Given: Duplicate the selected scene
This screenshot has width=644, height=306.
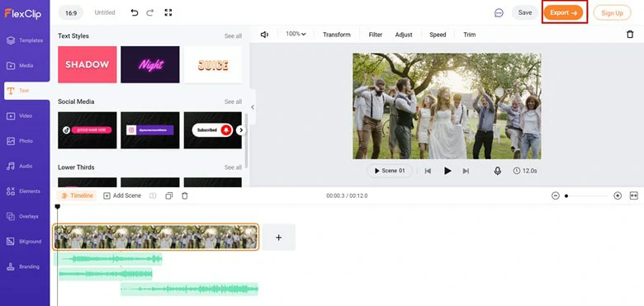Looking at the screenshot, I should point(168,196).
